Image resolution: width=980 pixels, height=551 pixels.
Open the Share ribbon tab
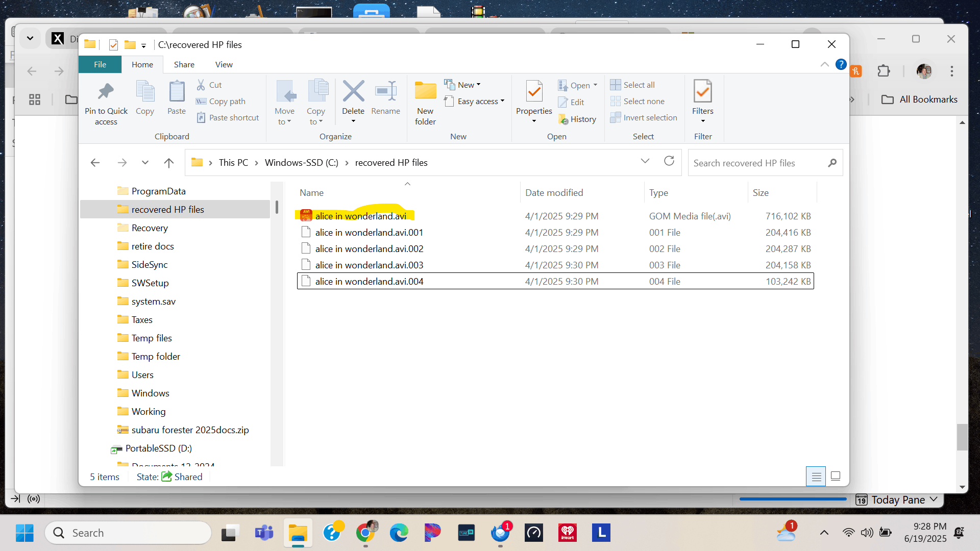(184, 65)
